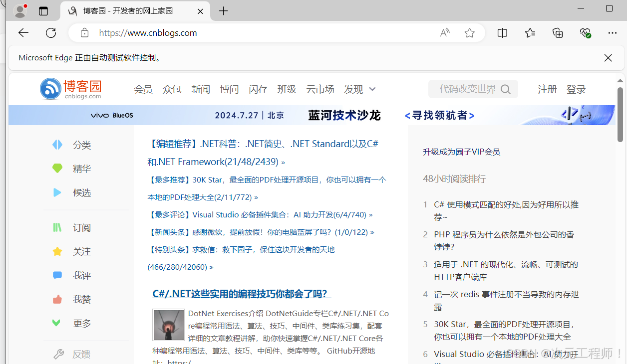The image size is (627, 364).
Task: Click the 48小时阅读排行 heading
Action: point(454,179)
